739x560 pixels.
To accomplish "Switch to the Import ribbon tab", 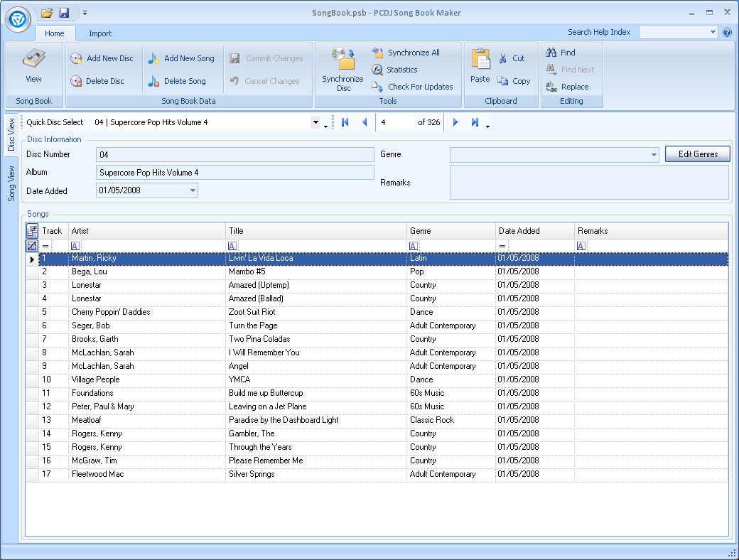I will tap(100, 33).
